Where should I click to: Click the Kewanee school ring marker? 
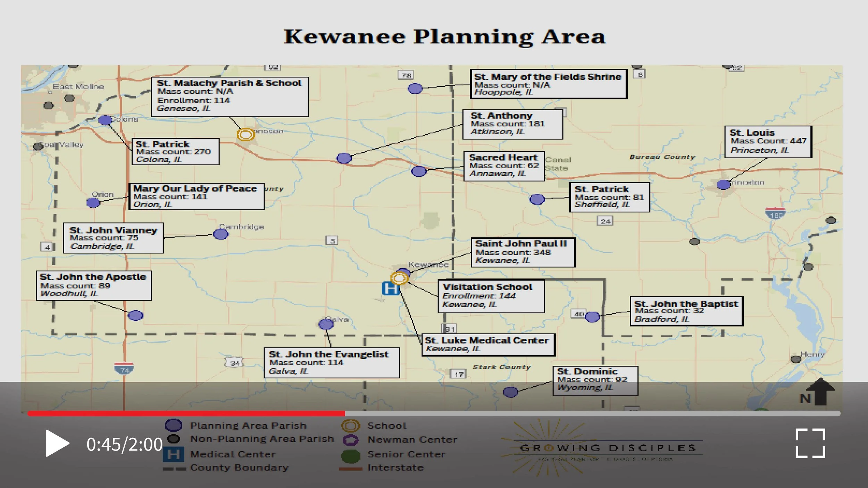coord(399,278)
